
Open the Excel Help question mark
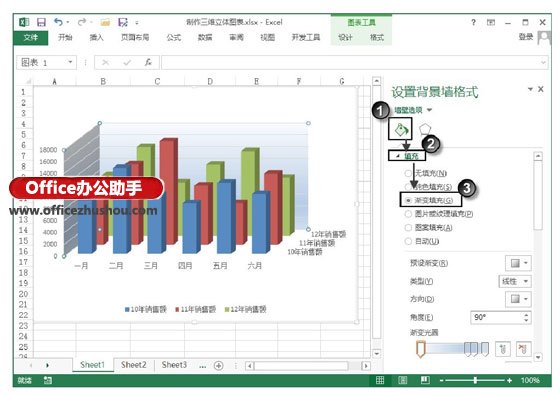(x=473, y=22)
